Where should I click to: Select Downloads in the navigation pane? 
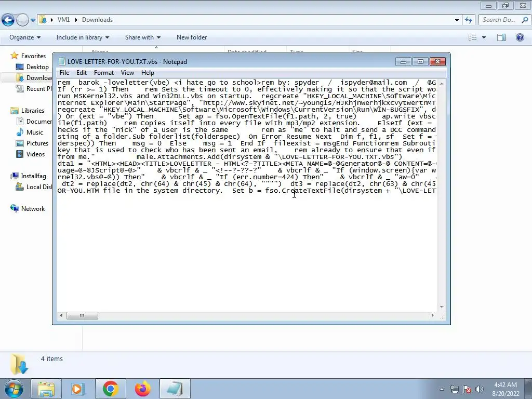tap(34, 78)
